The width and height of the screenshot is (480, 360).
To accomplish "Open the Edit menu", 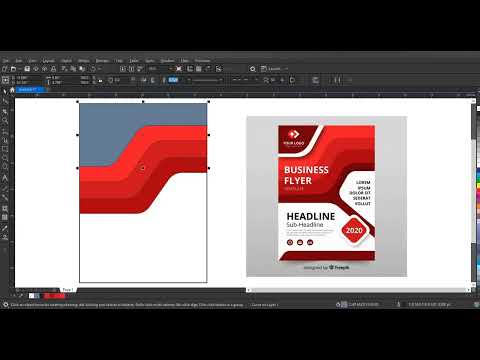I will pyautogui.click(x=19, y=61).
